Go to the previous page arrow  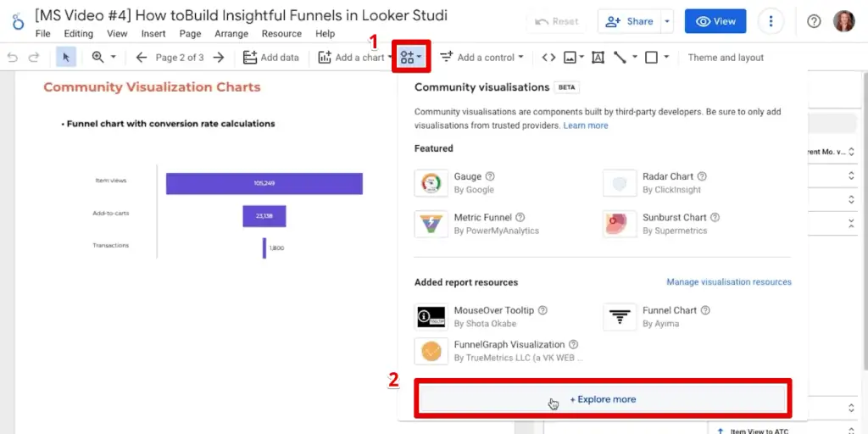click(x=142, y=58)
